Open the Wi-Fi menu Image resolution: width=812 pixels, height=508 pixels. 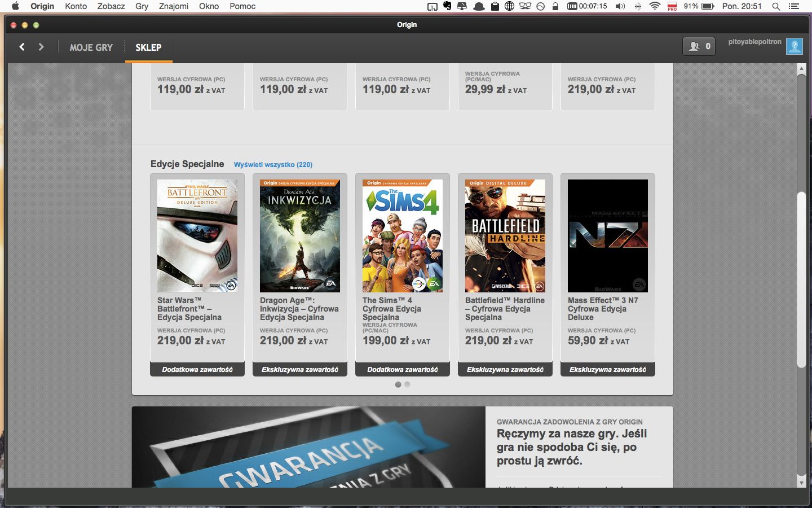(655, 6)
